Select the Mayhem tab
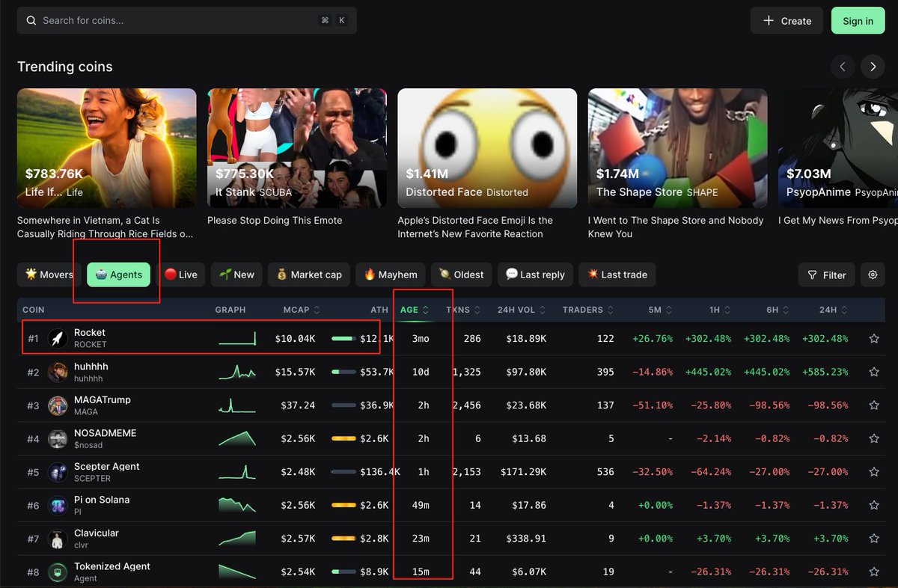 (391, 275)
